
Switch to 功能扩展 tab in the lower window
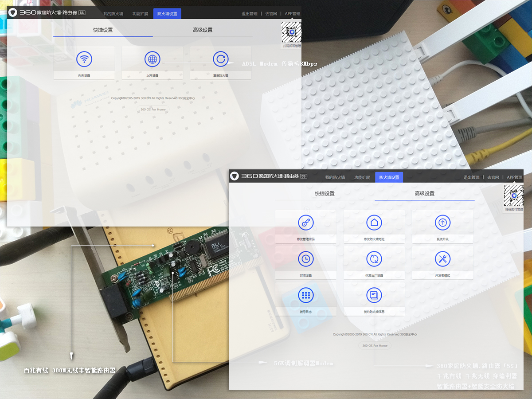point(362,177)
